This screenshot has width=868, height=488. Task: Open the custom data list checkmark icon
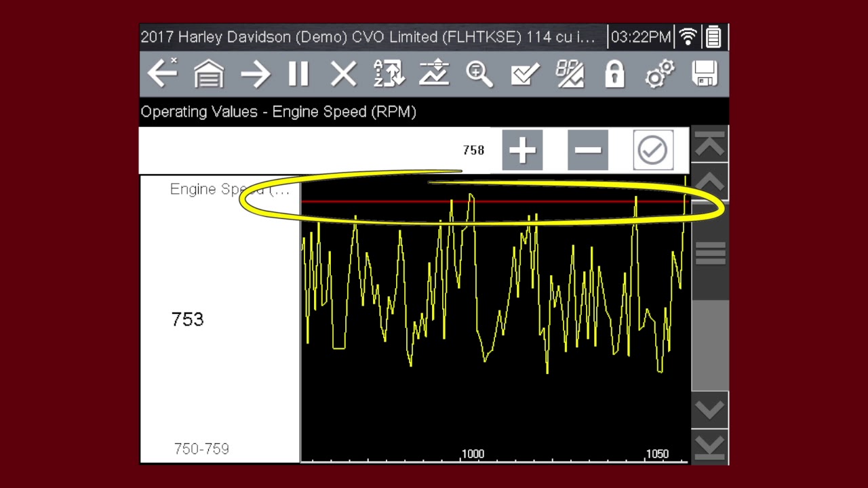pyautogui.click(x=525, y=73)
